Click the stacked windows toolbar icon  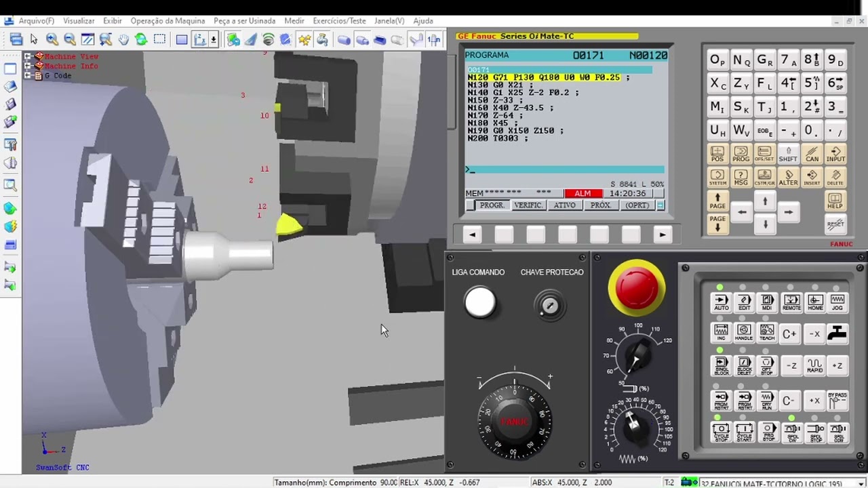pyautogui.click(x=16, y=40)
